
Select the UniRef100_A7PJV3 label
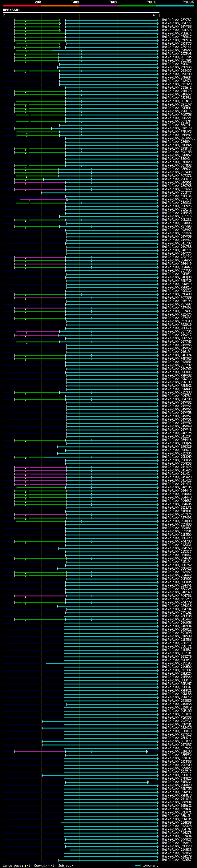177,132
